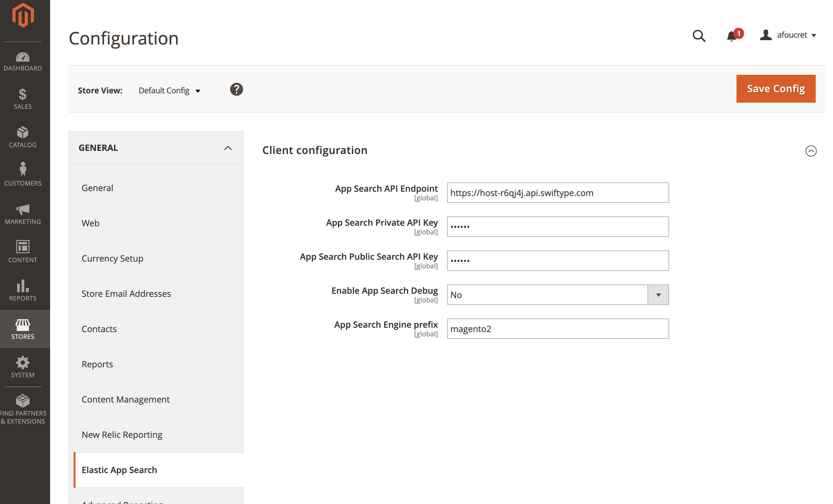Click the Elastic App Search tab
The height and width of the screenshot is (504, 833).
coord(119,470)
